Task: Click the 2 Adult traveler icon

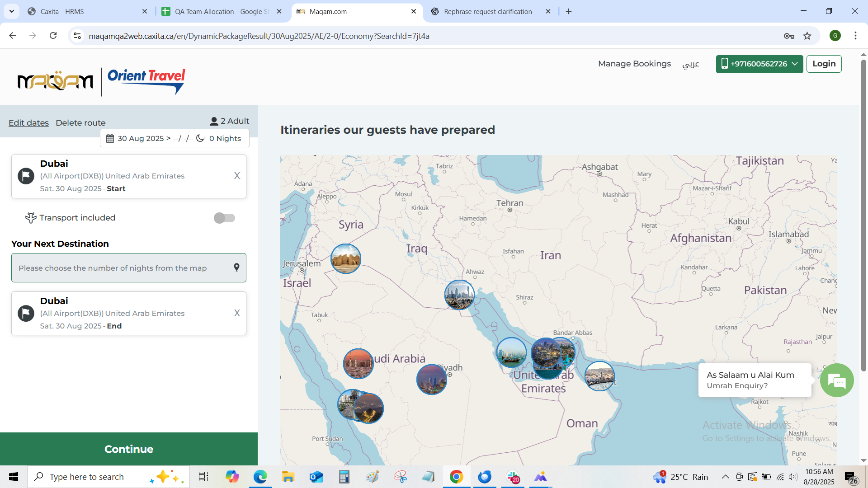Action: [214, 121]
